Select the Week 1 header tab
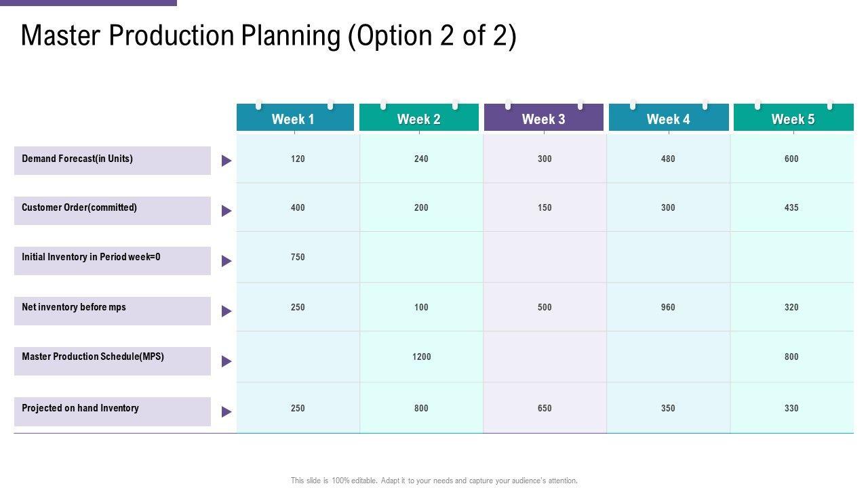Viewport: 868px width, 488px height. click(295, 119)
